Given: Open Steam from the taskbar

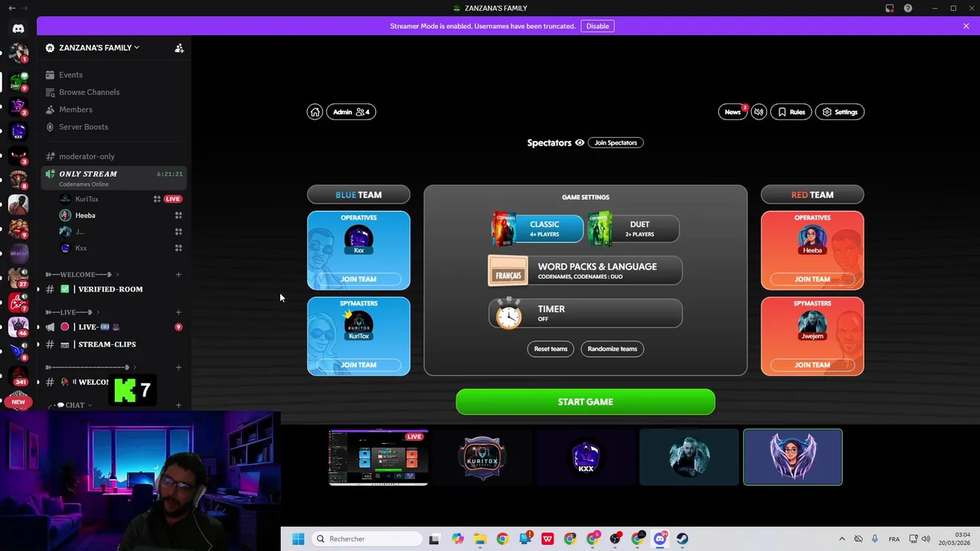Looking at the screenshot, I should click(682, 539).
